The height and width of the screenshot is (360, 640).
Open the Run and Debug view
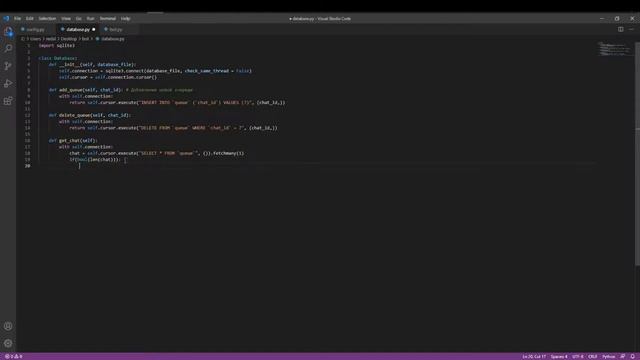(8, 84)
